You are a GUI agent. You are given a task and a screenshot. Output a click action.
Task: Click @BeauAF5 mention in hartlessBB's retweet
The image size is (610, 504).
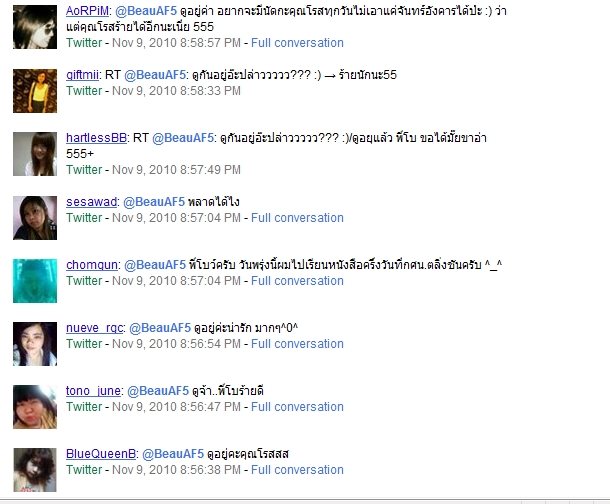pos(183,138)
